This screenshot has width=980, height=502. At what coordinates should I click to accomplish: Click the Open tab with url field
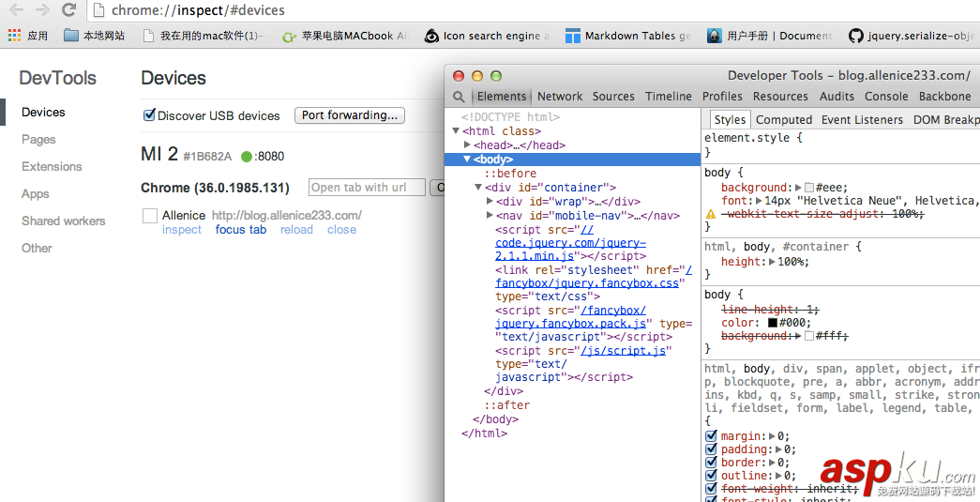coord(367,188)
